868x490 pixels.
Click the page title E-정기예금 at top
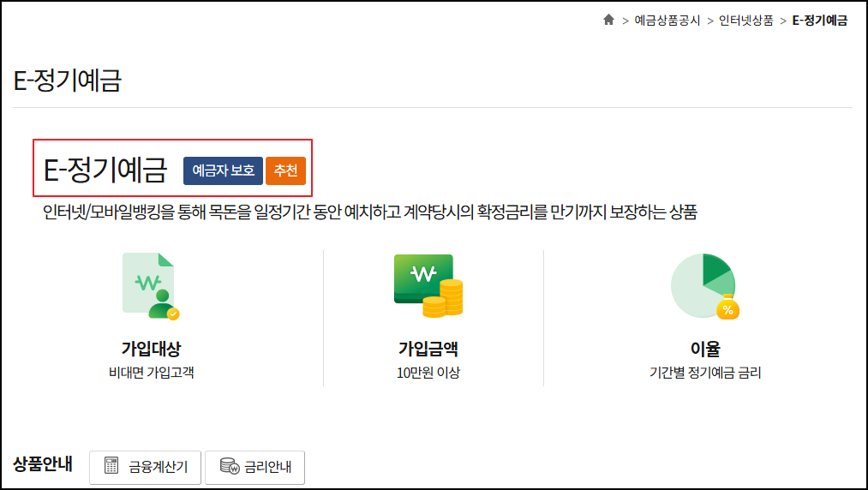[x=67, y=81]
